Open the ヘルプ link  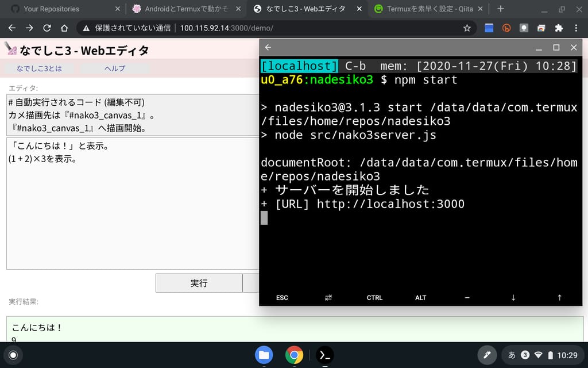click(x=113, y=68)
